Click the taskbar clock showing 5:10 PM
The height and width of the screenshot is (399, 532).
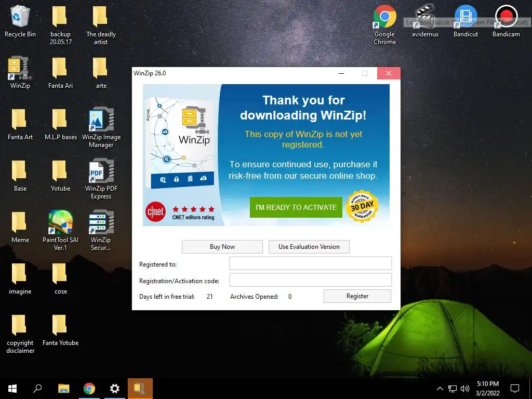coord(487,389)
